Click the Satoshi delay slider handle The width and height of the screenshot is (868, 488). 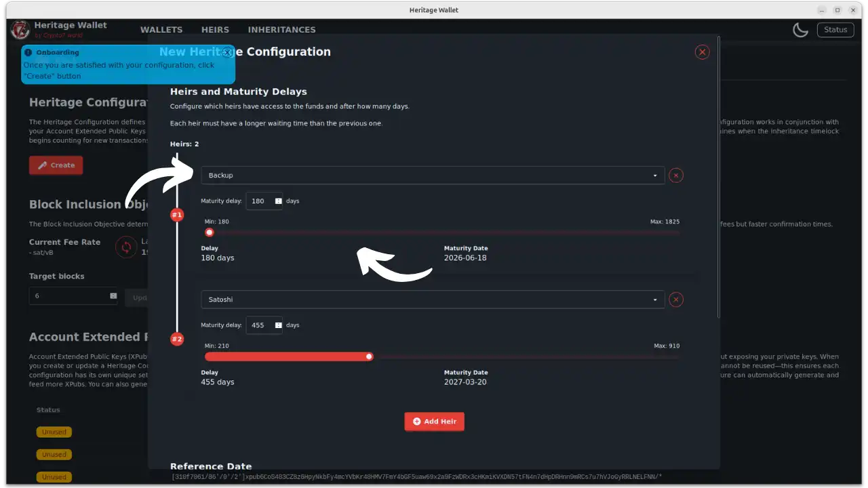point(368,356)
